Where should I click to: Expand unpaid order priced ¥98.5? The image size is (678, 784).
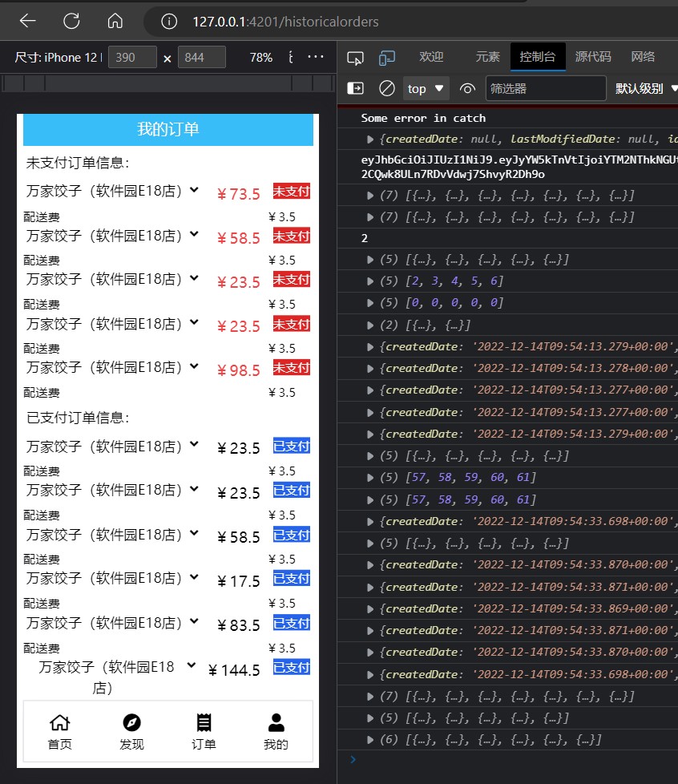tap(194, 366)
